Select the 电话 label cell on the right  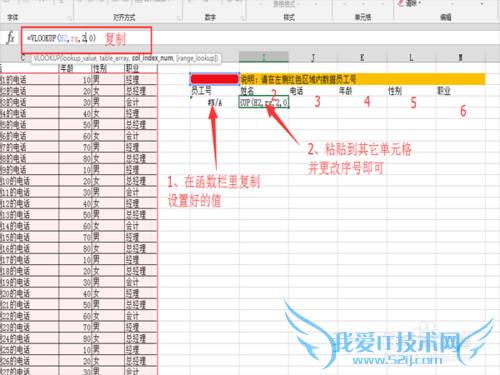tap(313, 90)
